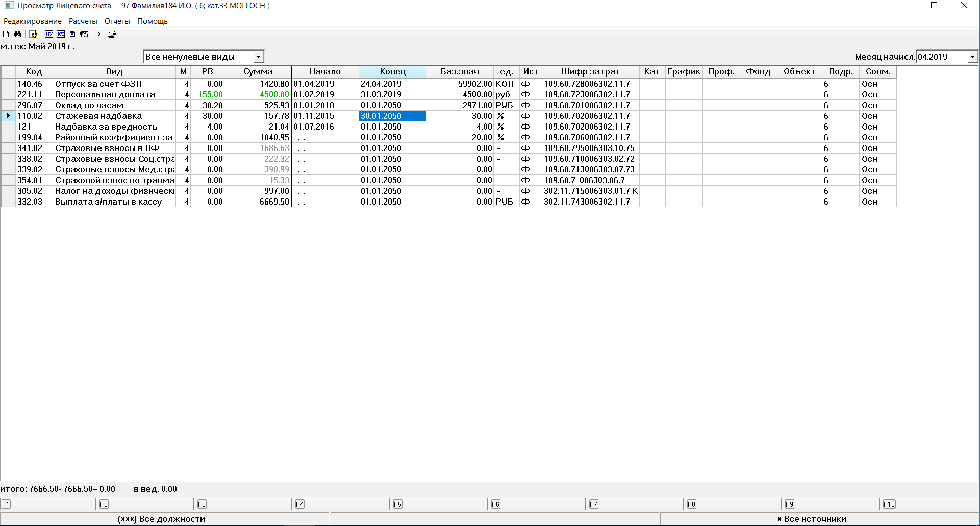
Task: Select row 'Надбавка за вредность'
Action: pos(448,127)
